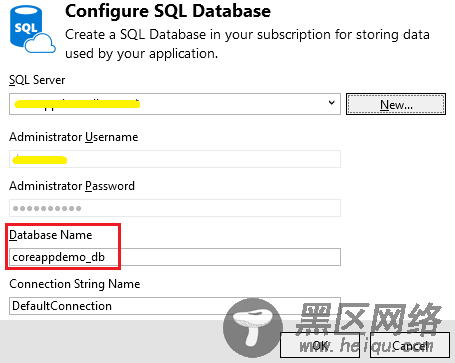This screenshot has width=455, height=363.
Task: Click the 'SQL Server' label
Action: pos(37,80)
